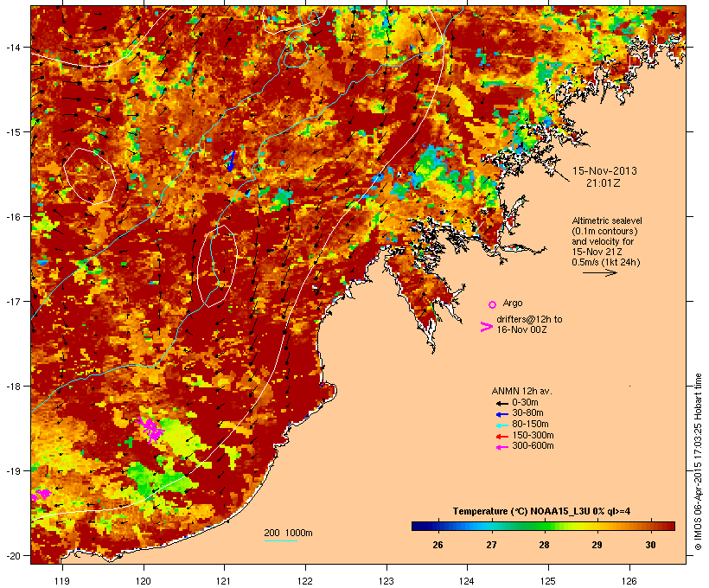
Task: Click the magenta drifter marks near 119E 19.3S
Action: click(41, 495)
